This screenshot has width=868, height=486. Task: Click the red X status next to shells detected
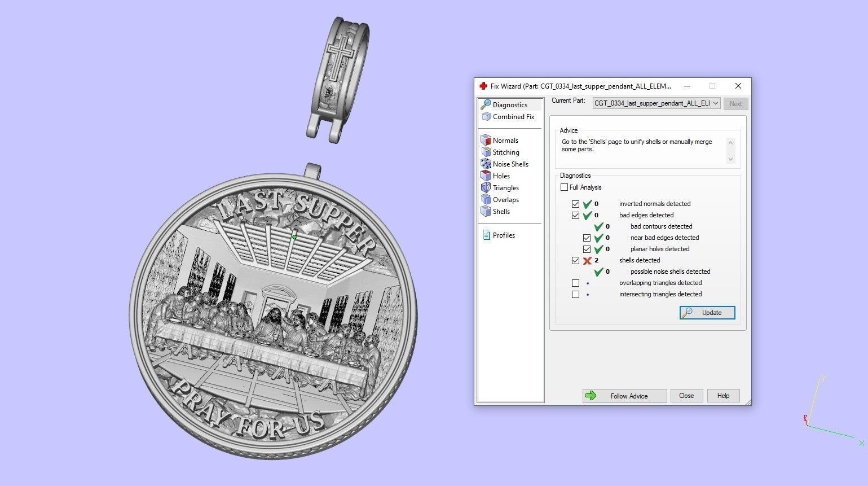pyautogui.click(x=587, y=260)
